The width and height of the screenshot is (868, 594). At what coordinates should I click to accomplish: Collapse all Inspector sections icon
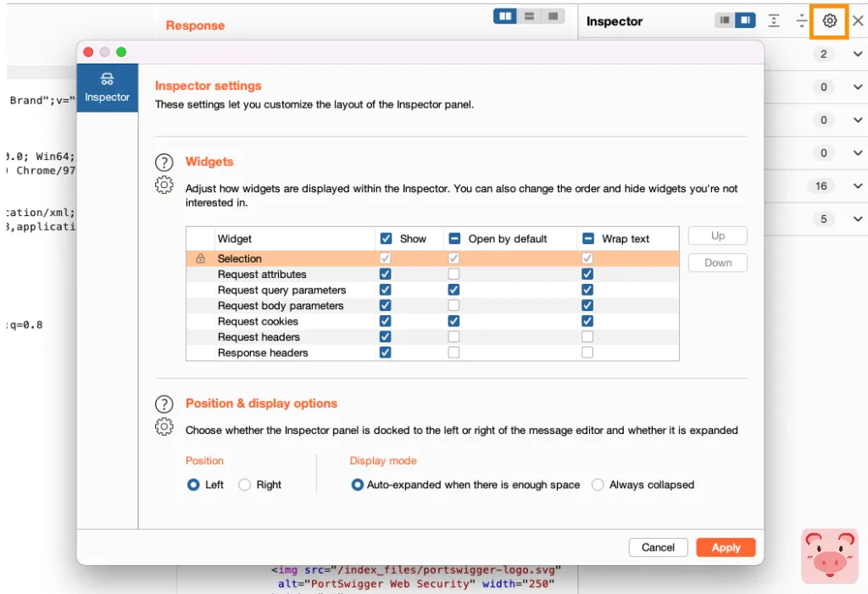802,21
